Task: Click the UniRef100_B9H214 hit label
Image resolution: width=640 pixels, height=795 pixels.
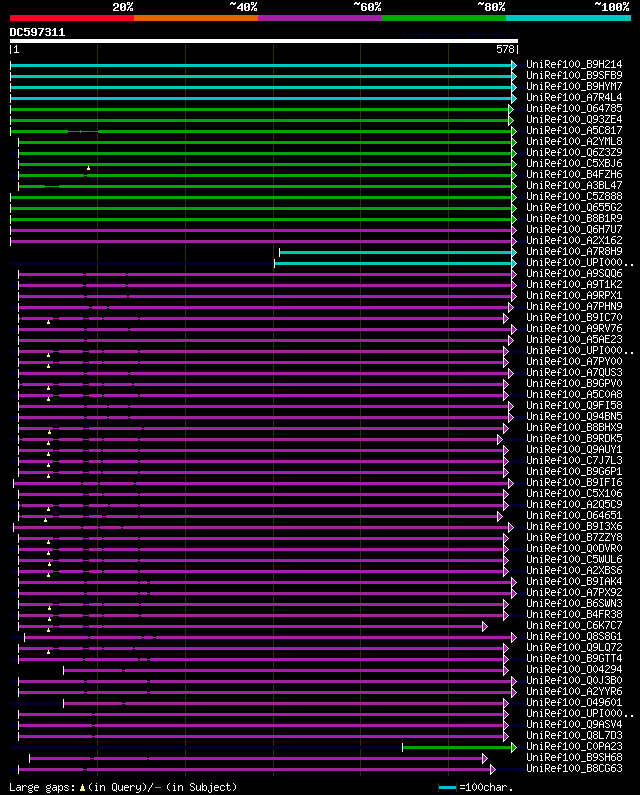Action: tap(574, 64)
